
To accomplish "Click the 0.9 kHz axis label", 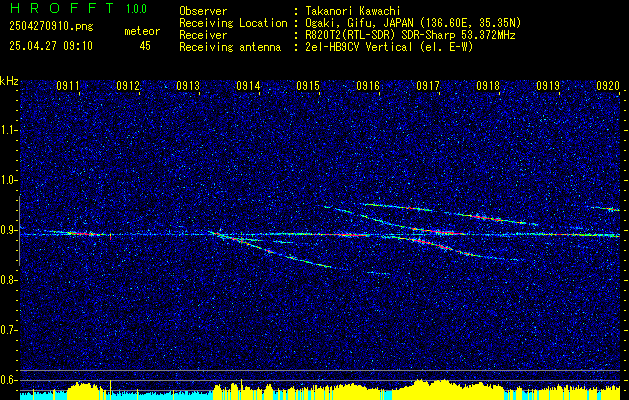I will [8, 230].
